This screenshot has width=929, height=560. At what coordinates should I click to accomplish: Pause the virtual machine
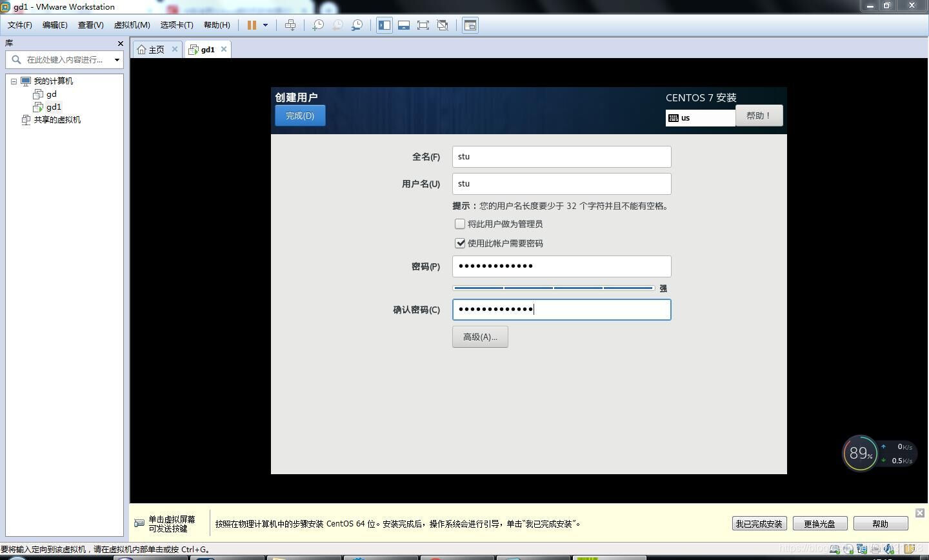[x=252, y=25]
